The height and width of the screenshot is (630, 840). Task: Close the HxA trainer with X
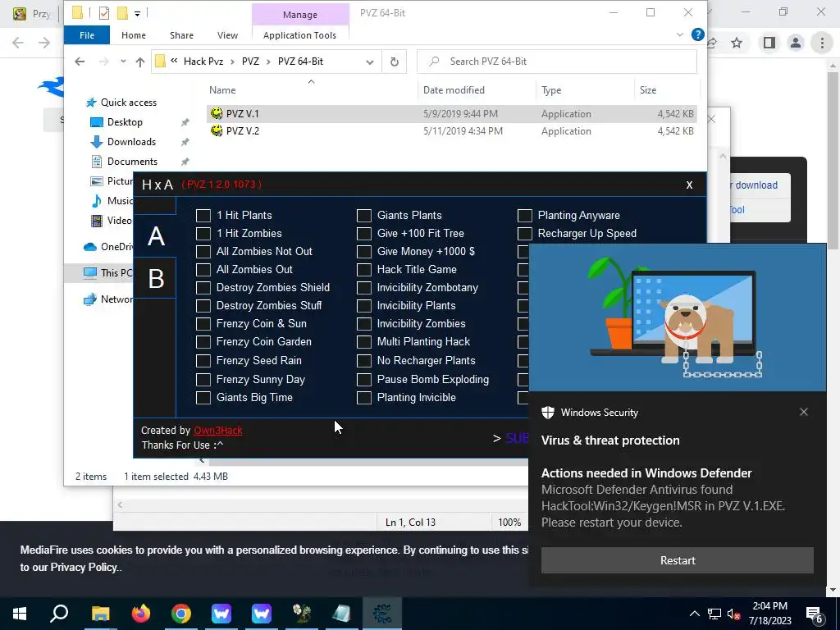(x=689, y=185)
